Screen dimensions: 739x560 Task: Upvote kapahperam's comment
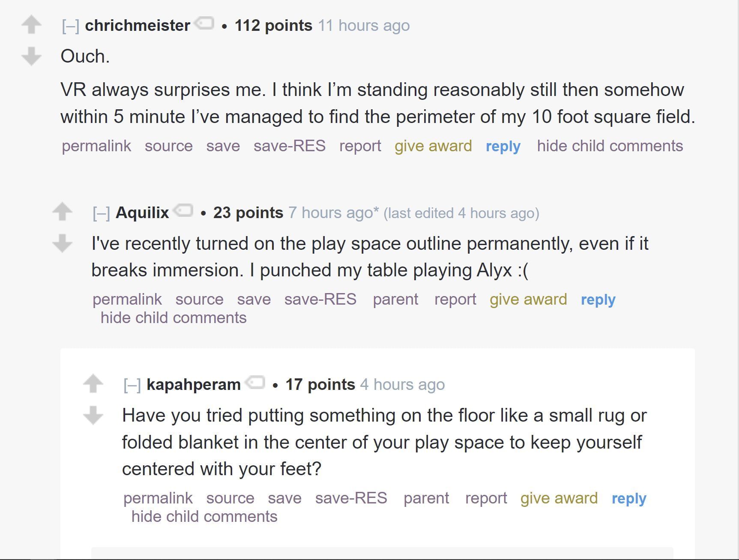pos(93,383)
